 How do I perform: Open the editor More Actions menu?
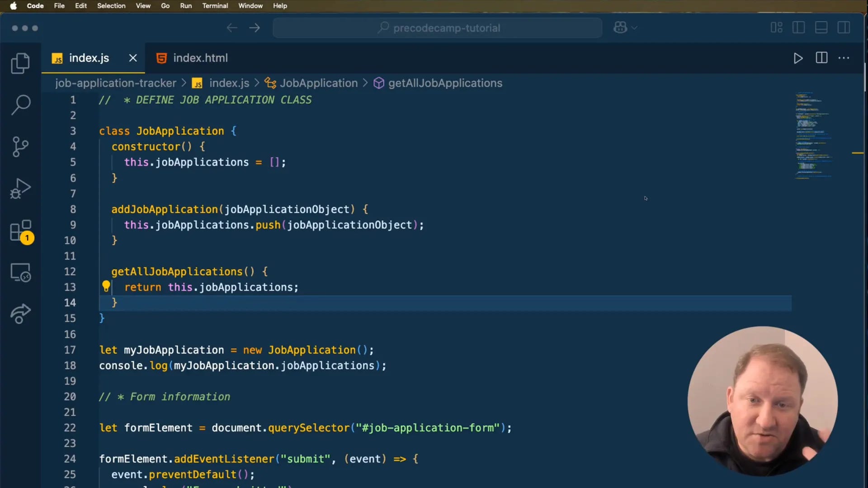click(844, 58)
